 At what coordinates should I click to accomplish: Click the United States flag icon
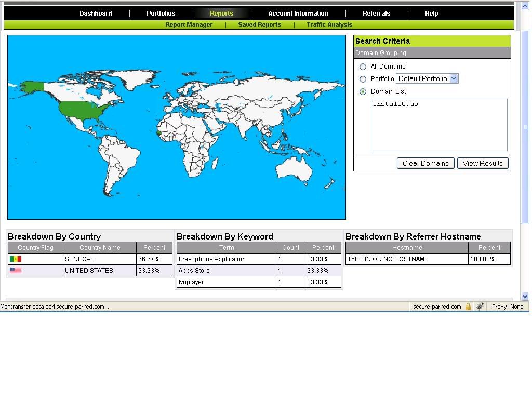pyautogui.click(x=16, y=270)
